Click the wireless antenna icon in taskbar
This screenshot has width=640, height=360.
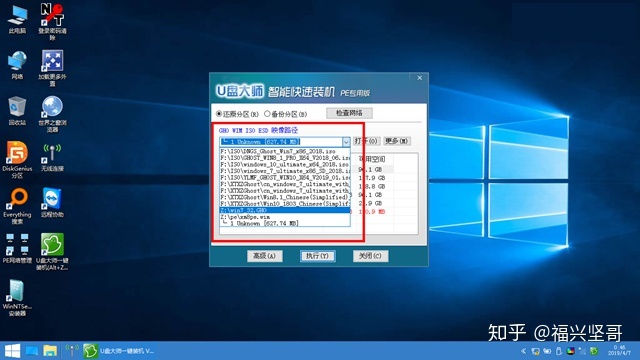click(x=72, y=351)
